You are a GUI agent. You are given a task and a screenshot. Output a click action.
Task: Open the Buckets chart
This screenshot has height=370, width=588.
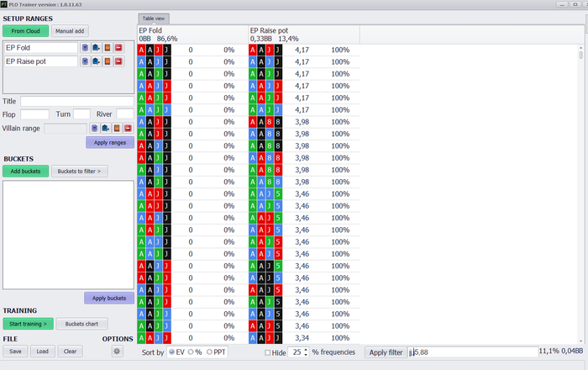point(81,324)
